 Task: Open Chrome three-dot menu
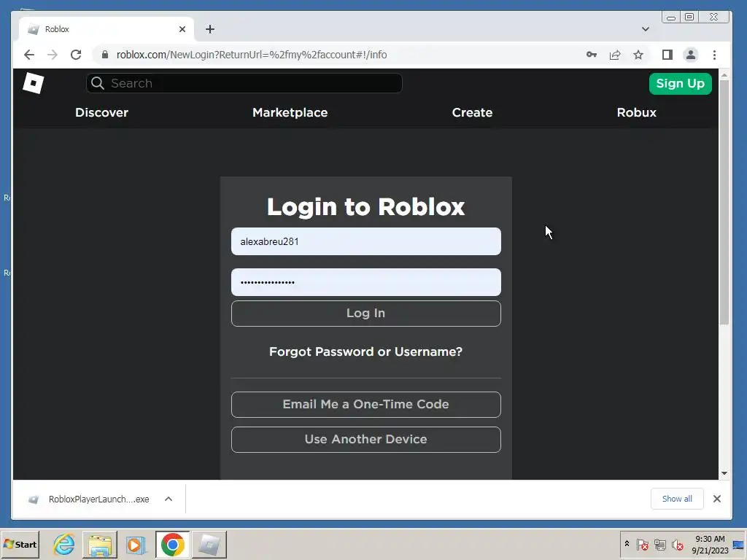pos(714,55)
